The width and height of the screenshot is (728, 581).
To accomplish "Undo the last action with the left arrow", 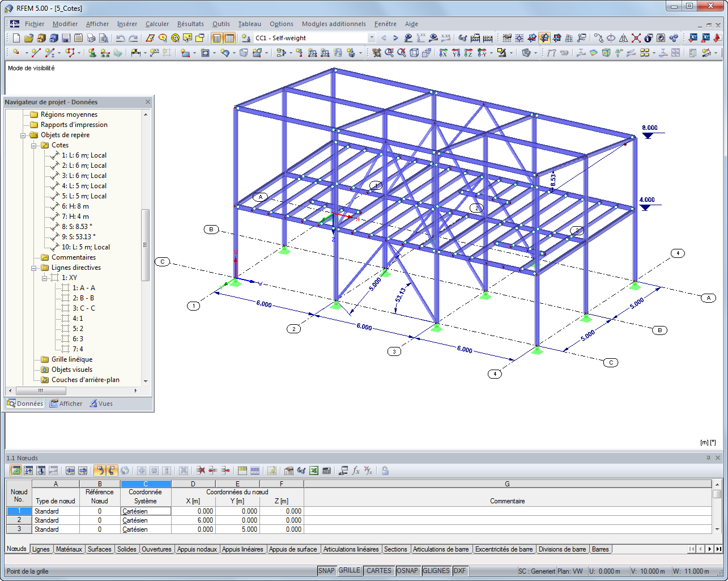I will click(120, 38).
